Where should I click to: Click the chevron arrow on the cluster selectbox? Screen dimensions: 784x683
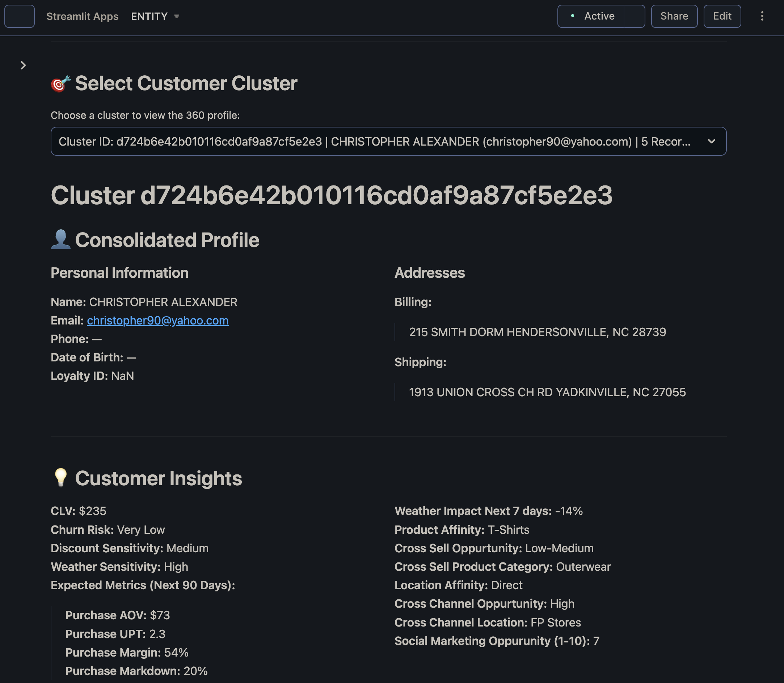click(711, 141)
